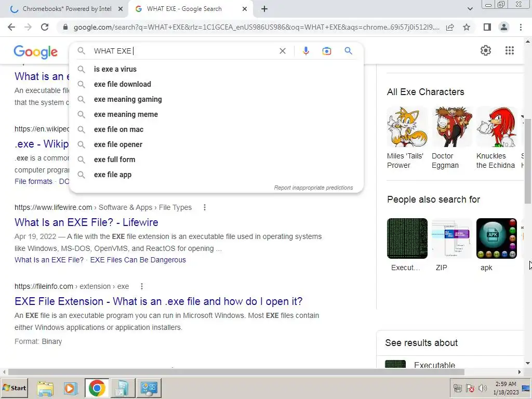Open the '.exe - Wikipedia' result title
Image resolution: width=532 pixels, height=399 pixels.
point(42,144)
